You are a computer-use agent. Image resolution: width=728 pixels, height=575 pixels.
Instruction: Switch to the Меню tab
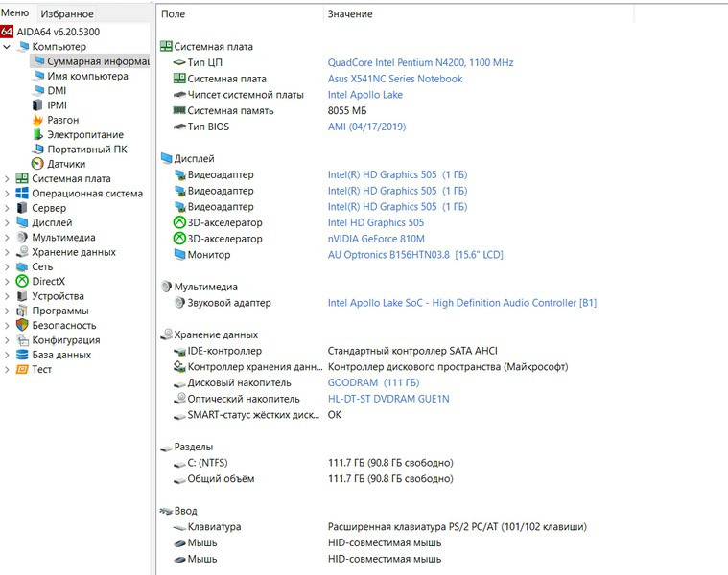pos(14,13)
